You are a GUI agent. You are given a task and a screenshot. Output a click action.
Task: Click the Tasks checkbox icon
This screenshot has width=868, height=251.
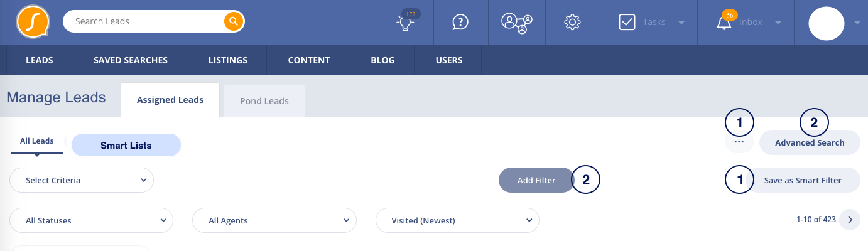click(627, 22)
